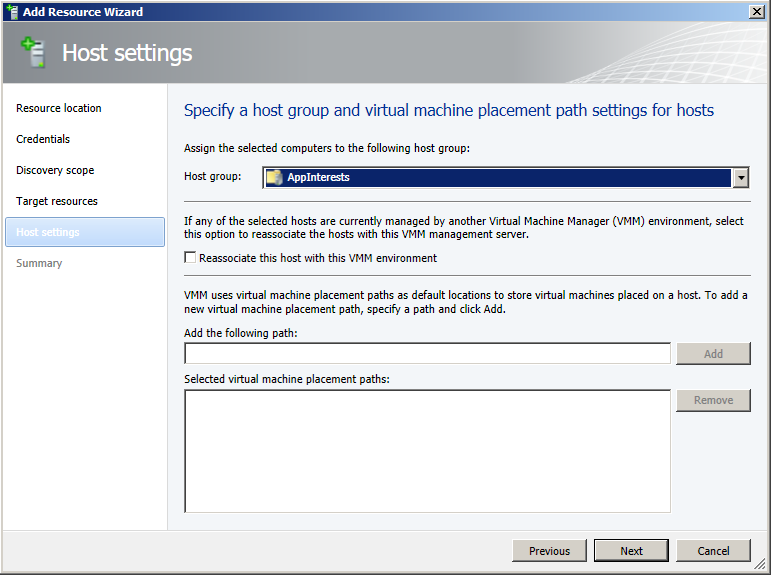The width and height of the screenshot is (771, 575).
Task: Expand the Host group dropdown arrow
Action: [x=741, y=178]
